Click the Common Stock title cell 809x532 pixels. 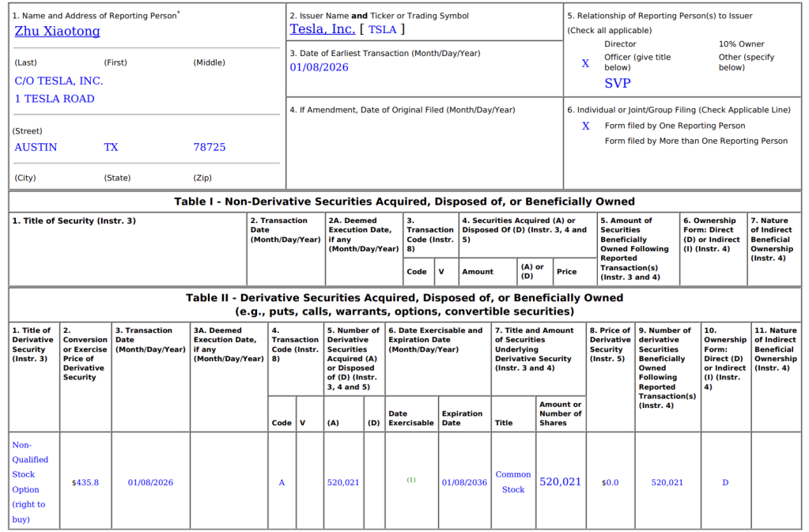coord(513,482)
